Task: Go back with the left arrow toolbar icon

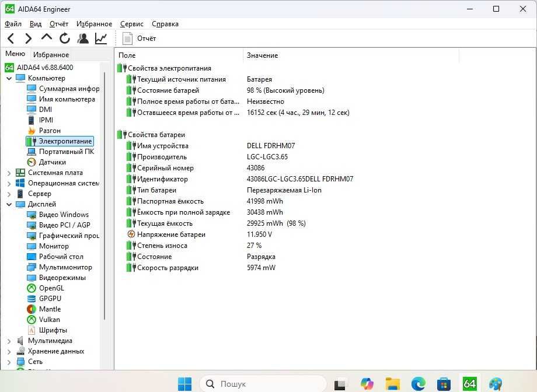Action: pyautogui.click(x=11, y=38)
